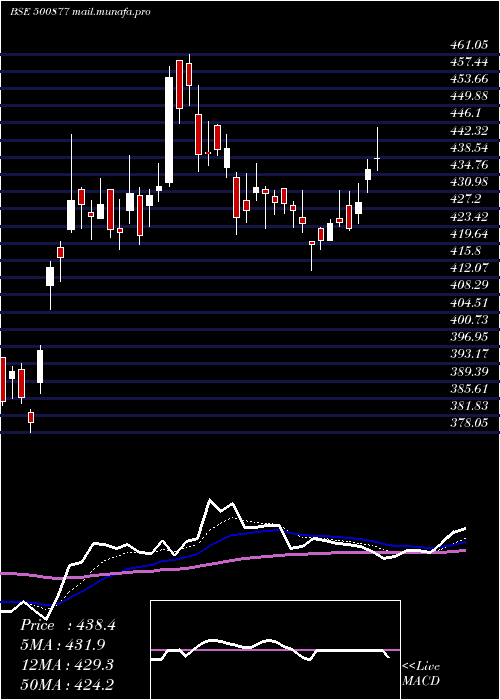Click the 423.42 price axis label
The width and height of the screenshot is (500, 700).
click(469, 217)
